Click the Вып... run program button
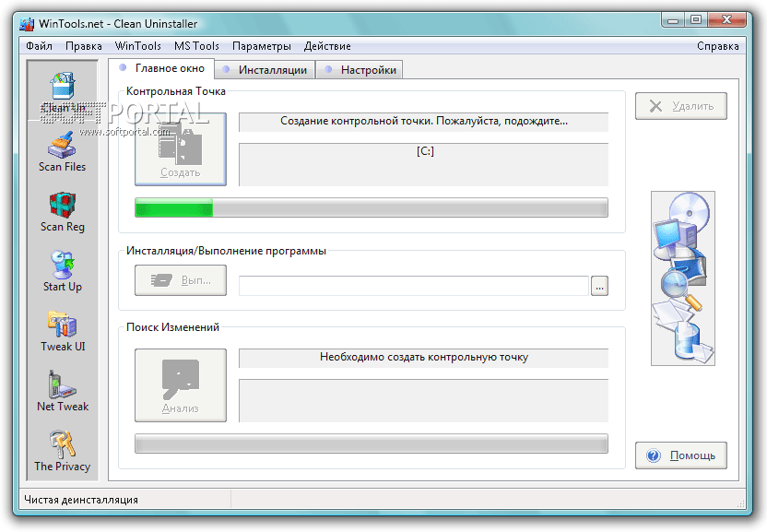Viewport: 767px width, 532px height. pos(181,280)
